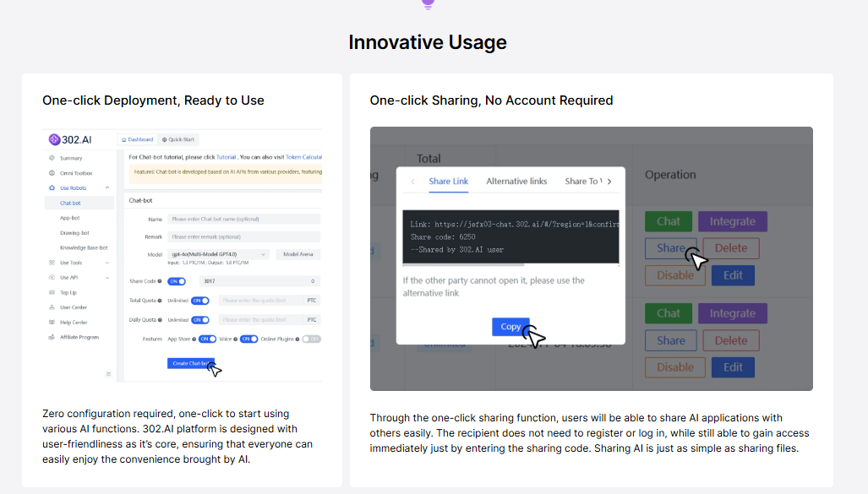
Task: Select the Share To tab
Action: click(x=583, y=182)
